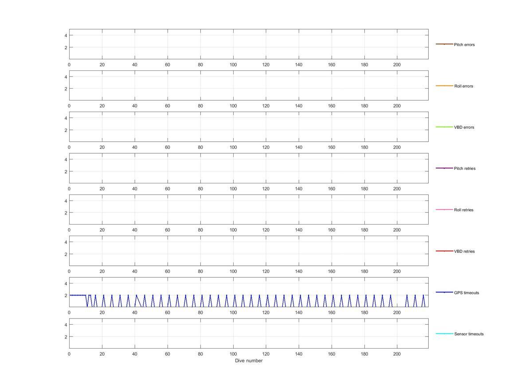Click the 'Pitch errors' legend label
Screen dimensions: 532x392
click(x=464, y=45)
